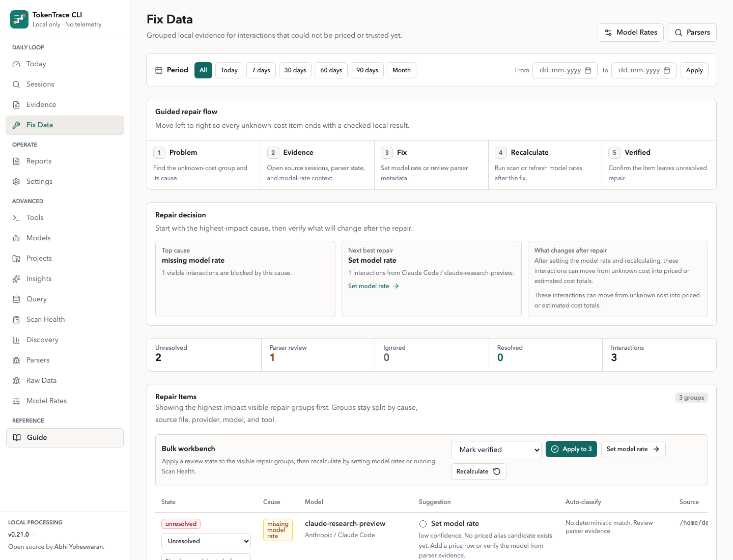Open the From date calendar picker icon
This screenshot has width=733, height=560.
(x=588, y=70)
